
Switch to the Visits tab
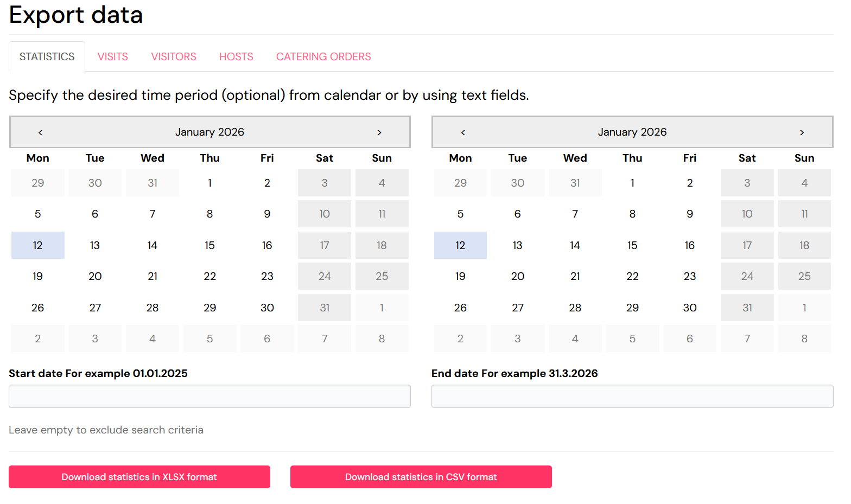click(113, 56)
